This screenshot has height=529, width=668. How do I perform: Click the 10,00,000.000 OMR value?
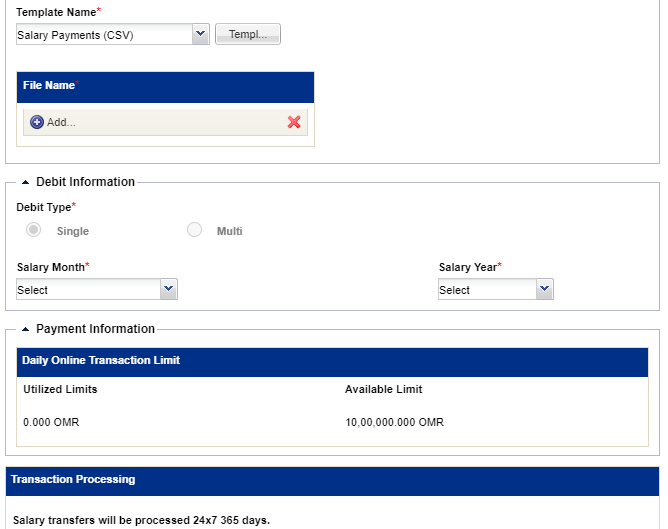pos(394,422)
